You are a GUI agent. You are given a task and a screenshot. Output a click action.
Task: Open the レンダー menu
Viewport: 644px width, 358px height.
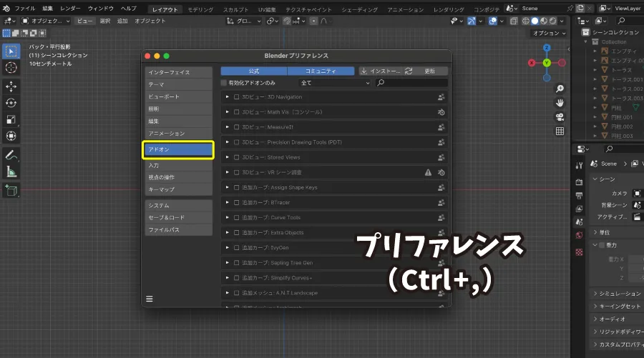(70, 8)
